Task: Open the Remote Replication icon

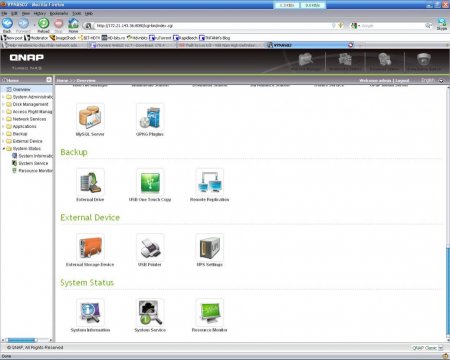Action: (x=210, y=182)
